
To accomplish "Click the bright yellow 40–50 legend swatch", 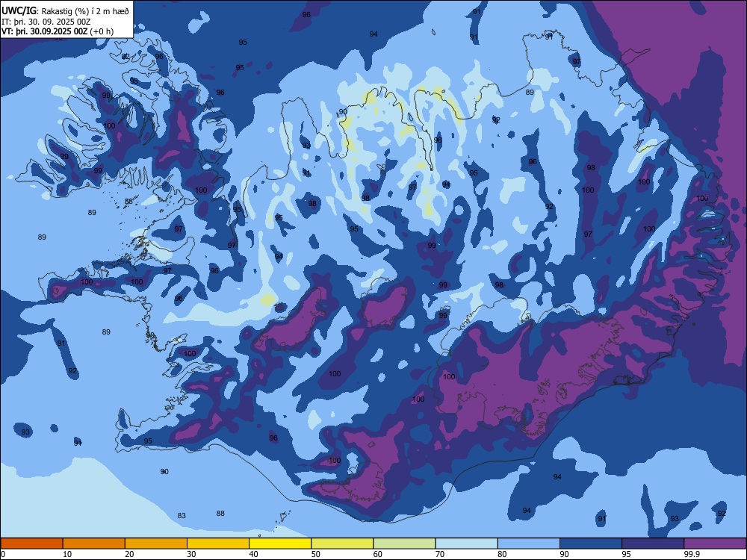I will pyautogui.click(x=280, y=544).
